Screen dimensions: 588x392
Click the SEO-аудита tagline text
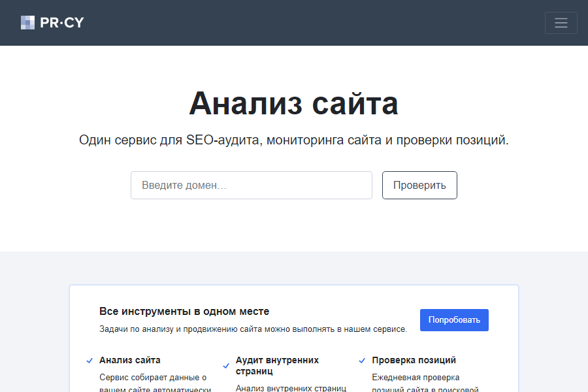pyautogui.click(x=293, y=139)
